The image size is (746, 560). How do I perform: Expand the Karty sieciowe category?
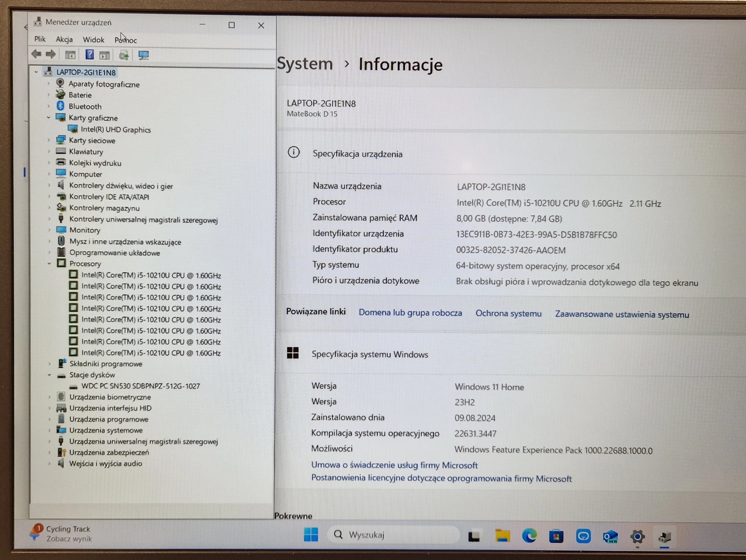(49, 140)
